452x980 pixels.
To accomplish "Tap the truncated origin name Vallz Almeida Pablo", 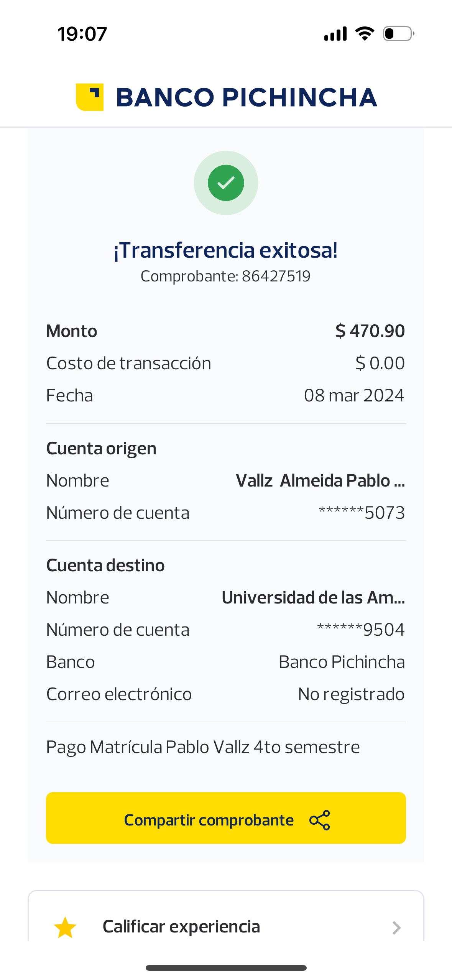I will click(x=320, y=480).
